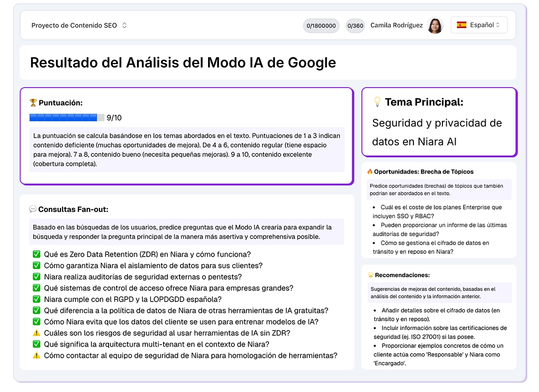
Task: Click the warning icon for riesgos de seguridad question
Action: tap(37, 333)
